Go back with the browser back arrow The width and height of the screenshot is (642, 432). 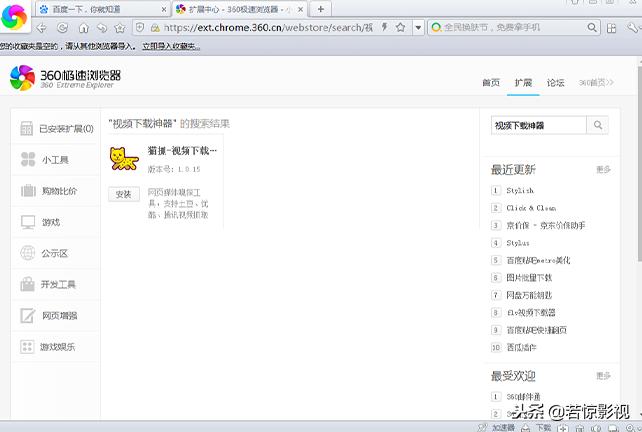pos(41,28)
